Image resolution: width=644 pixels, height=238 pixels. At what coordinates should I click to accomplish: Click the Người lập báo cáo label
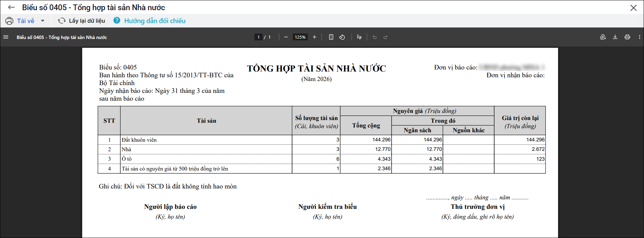(x=171, y=207)
